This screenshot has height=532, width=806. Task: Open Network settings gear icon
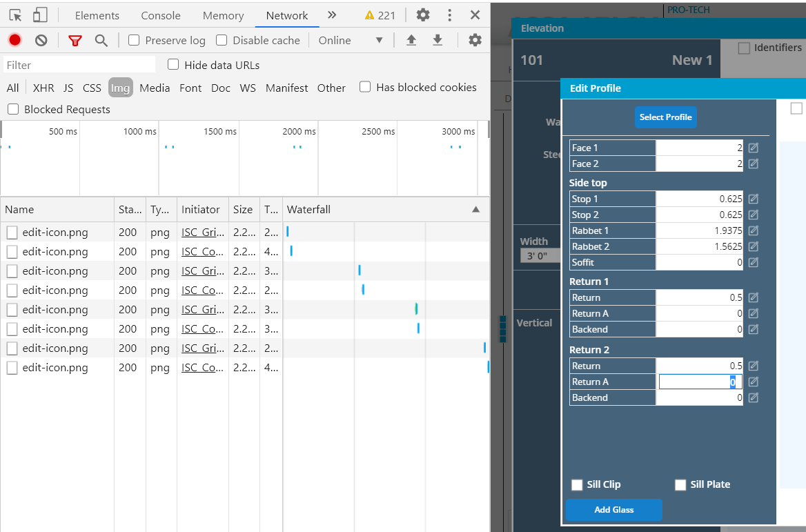pos(475,40)
